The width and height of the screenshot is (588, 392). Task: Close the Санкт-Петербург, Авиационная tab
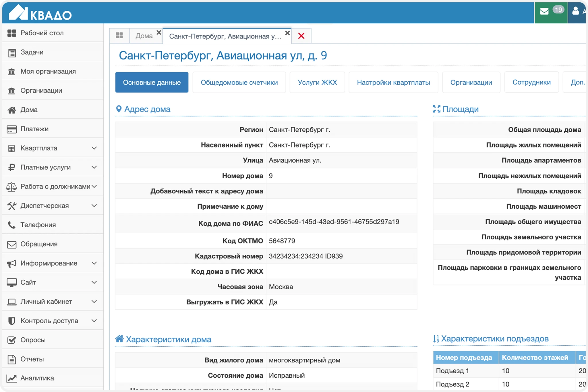[287, 33]
